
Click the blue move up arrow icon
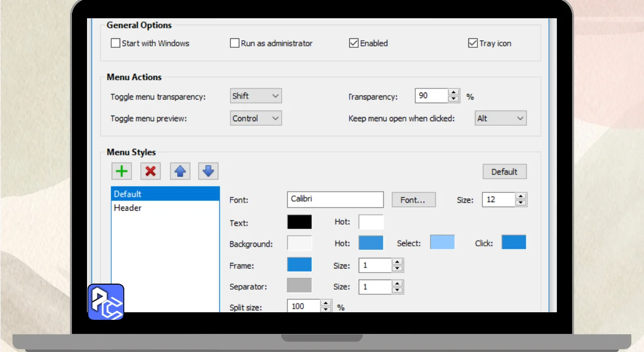tap(180, 171)
